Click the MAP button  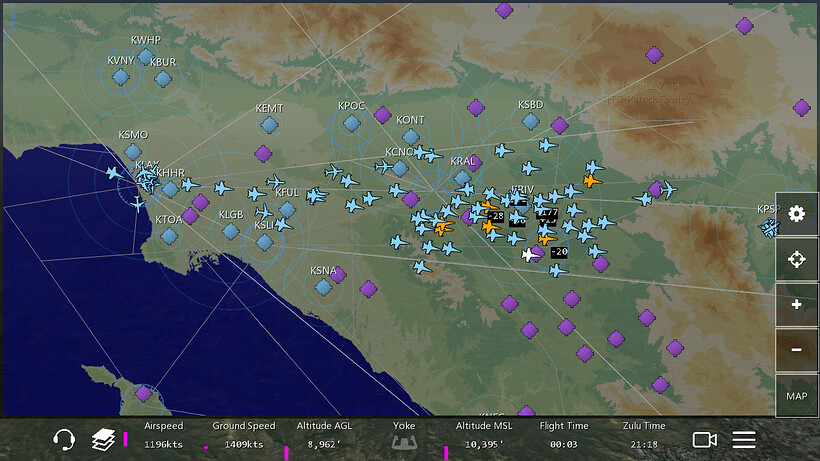pyautogui.click(x=796, y=396)
